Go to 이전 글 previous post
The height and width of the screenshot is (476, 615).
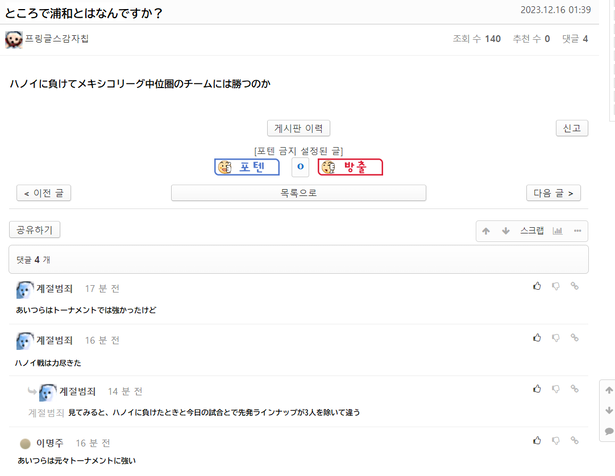tap(44, 193)
